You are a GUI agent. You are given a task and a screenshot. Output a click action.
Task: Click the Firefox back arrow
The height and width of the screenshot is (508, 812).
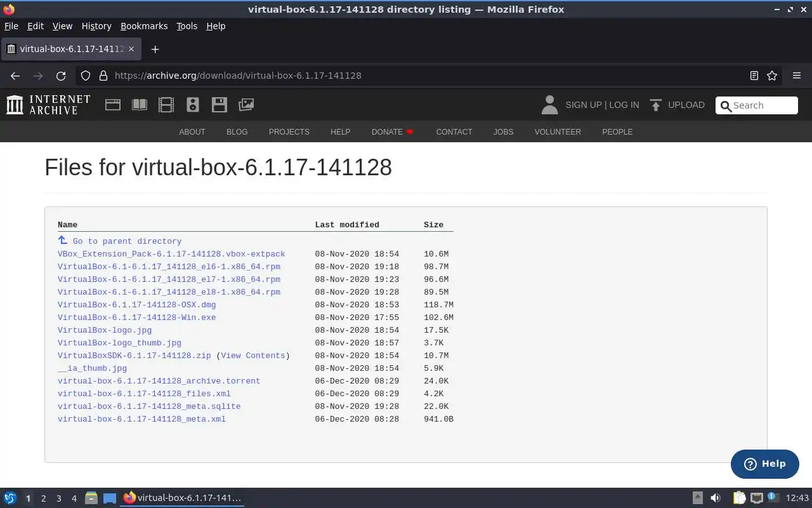pos(15,76)
